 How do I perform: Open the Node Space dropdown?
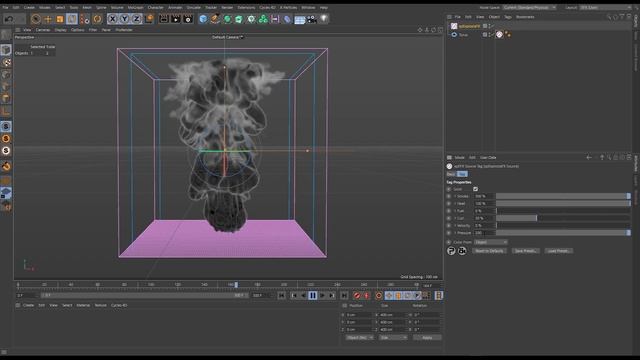(x=529, y=7)
